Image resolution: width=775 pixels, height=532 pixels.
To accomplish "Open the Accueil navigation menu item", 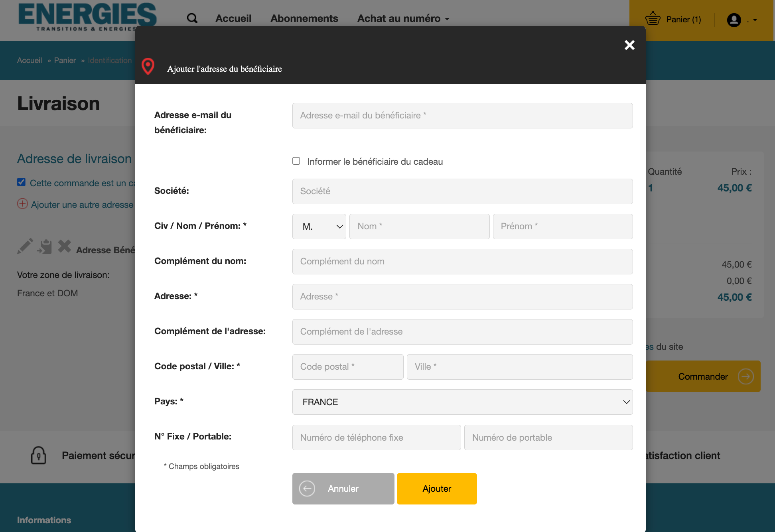I will coord(233,18).
